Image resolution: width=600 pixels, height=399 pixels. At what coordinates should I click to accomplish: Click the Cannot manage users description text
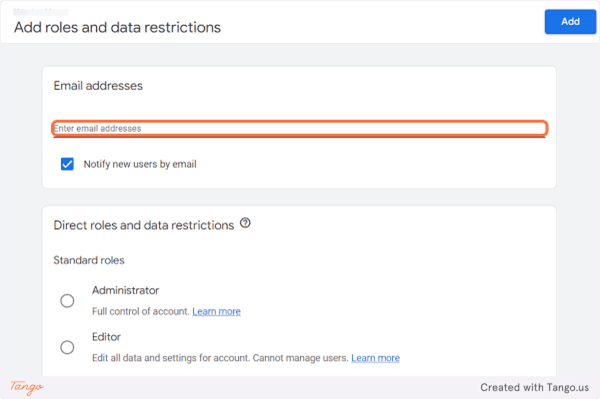pyautogui.click(x=301, y=358)
